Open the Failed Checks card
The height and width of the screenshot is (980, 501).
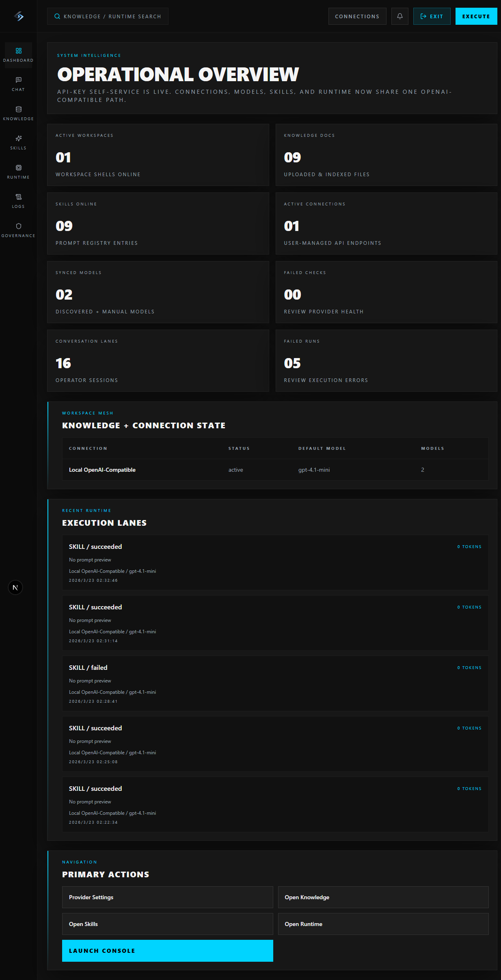pyautogui.click(x=386, y=292)
